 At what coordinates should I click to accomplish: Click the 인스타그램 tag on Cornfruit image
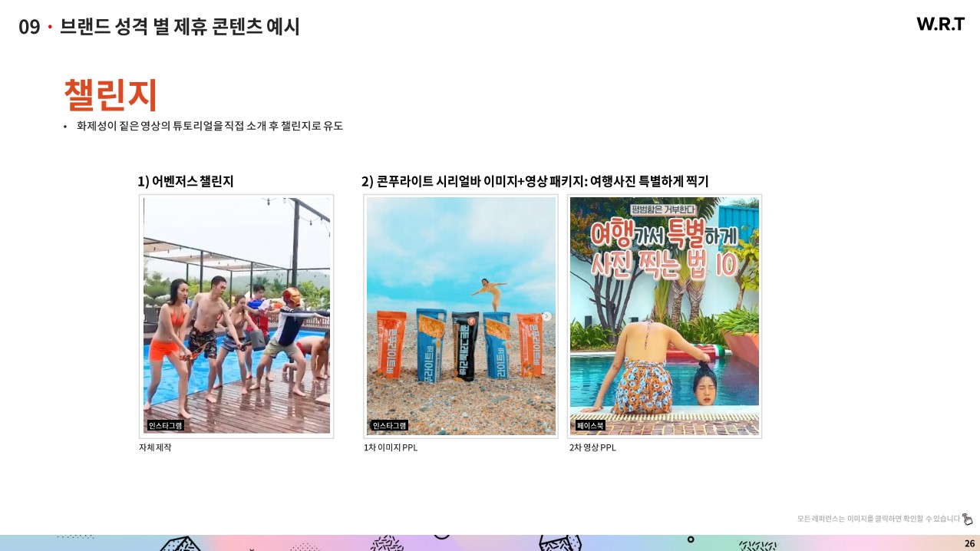389,425
